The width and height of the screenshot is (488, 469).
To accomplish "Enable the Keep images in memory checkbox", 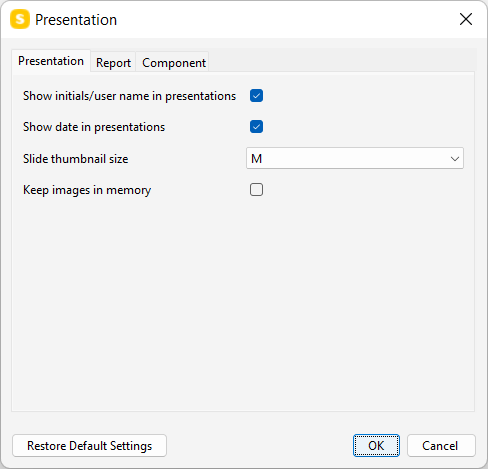I will [256, 190].
